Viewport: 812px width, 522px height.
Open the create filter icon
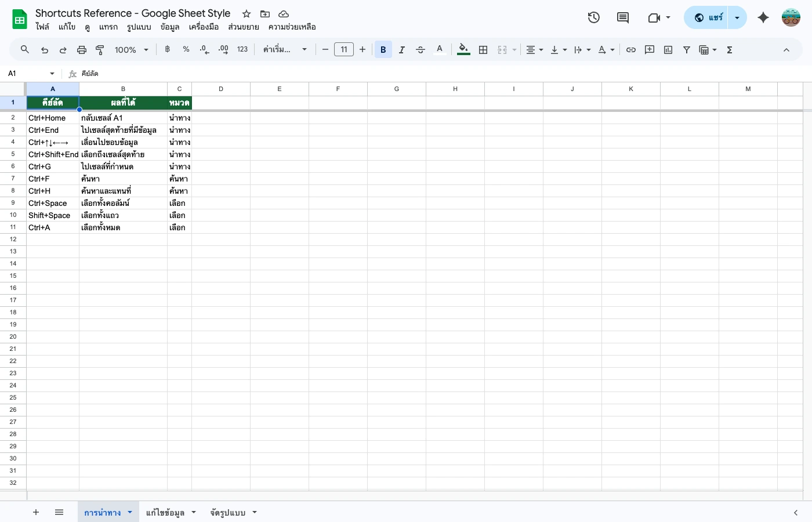point(686,49)
